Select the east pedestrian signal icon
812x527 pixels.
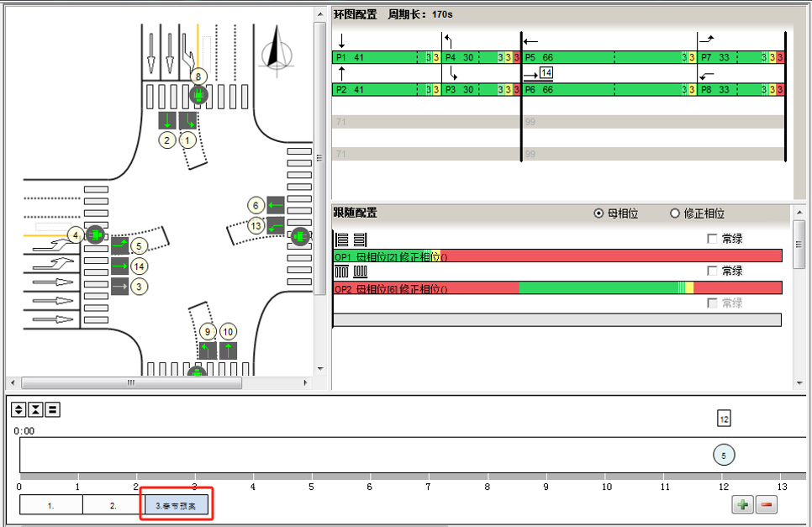(x=300, y=237)
